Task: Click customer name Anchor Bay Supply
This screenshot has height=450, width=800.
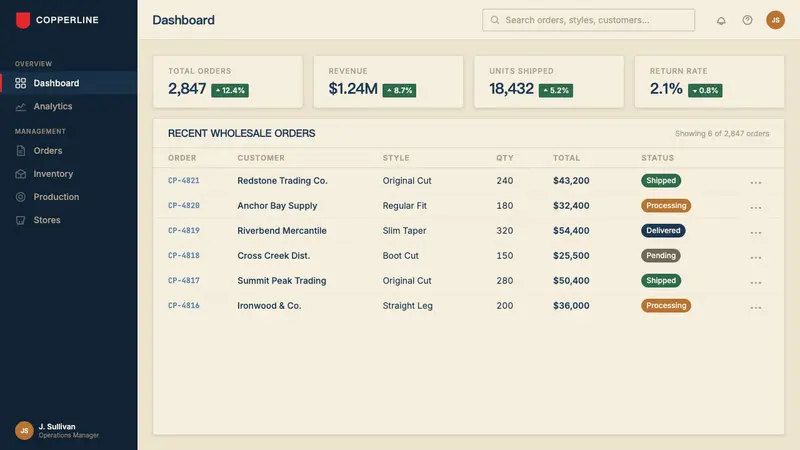Action: (x=277, y=206)
